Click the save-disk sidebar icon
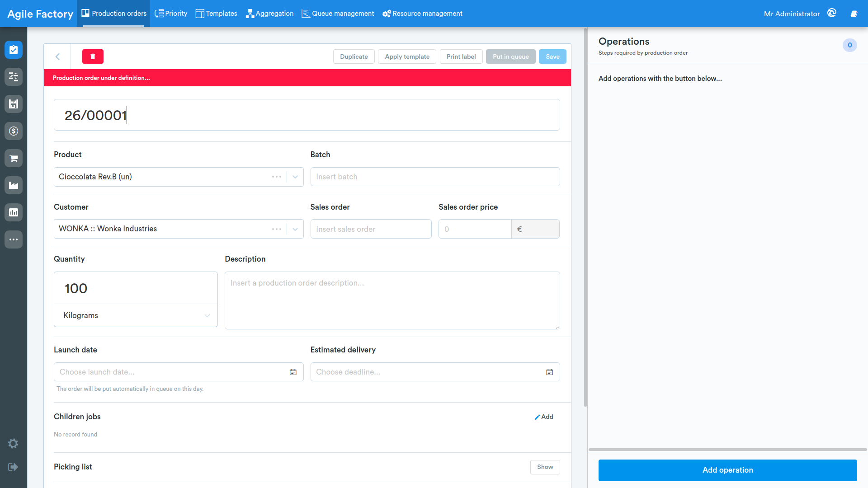The height and width of the screenshot is (488, 868). [14, 104]
